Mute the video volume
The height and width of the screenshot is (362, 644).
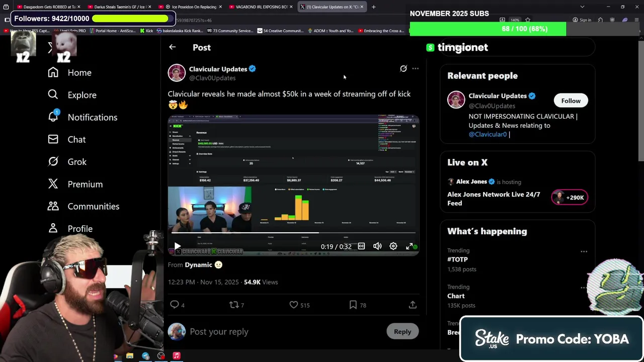pos(377,246)
